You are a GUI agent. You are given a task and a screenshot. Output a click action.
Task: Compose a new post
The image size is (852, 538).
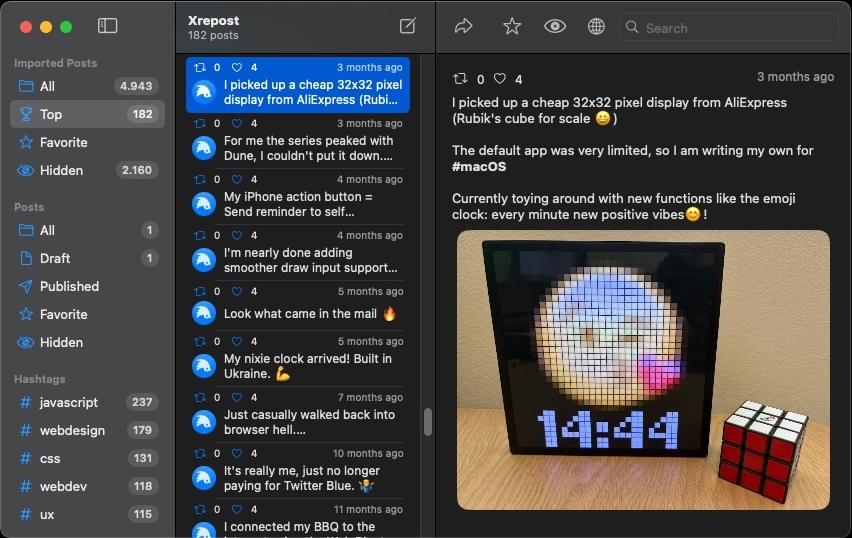pos(407,26)
